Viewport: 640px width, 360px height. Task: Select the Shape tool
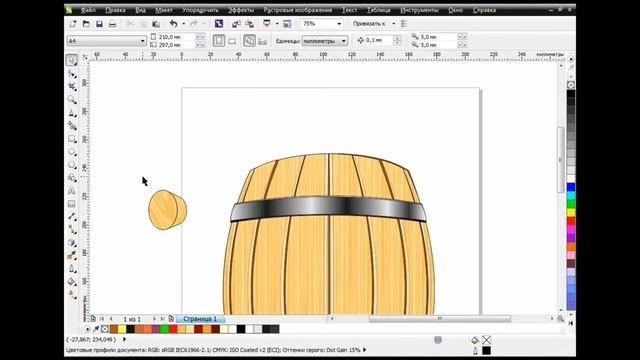[72, 73]
